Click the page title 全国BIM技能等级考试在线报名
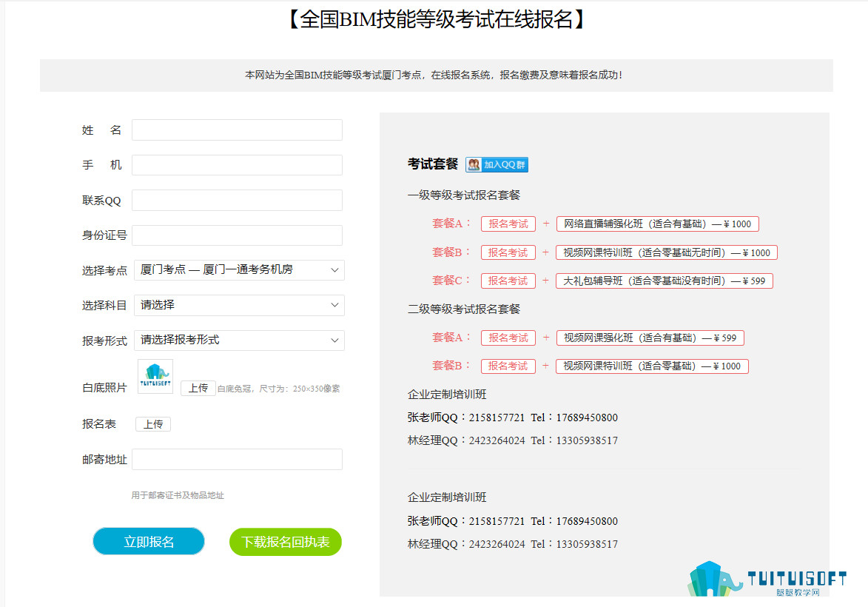 click(437, 19)
